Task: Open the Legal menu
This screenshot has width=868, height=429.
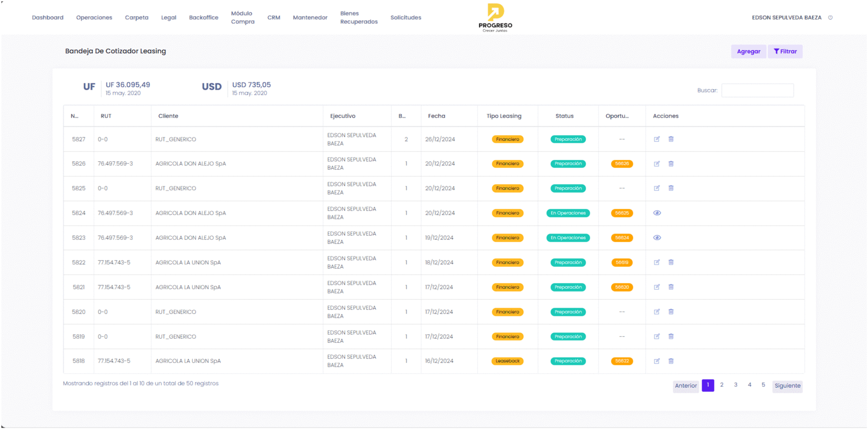Action: point(169,17)
